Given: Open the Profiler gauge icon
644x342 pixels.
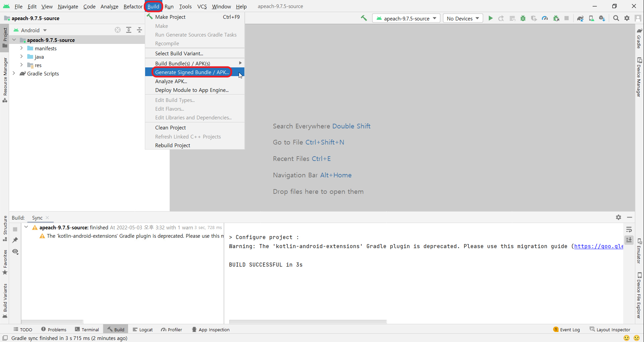Looking at the screenshot, I should [x=545, y=18].
